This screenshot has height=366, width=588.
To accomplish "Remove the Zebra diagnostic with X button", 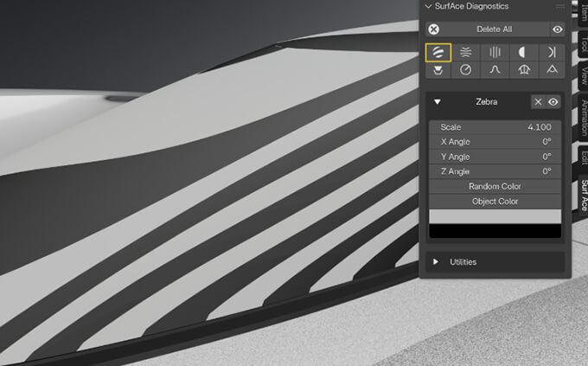I will click(538, 102).
